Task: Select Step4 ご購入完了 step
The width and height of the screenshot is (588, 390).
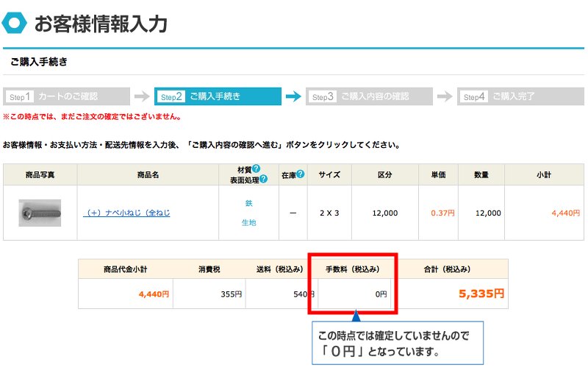Action: pyautogui.click(x=520, y=96)
